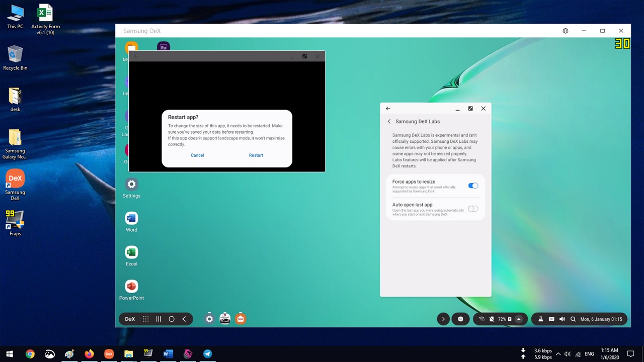Viewport: 644px width, 362px height.
Task: Open the on-screen keyboard icon in DeX tray
Action: pos(551,319)
